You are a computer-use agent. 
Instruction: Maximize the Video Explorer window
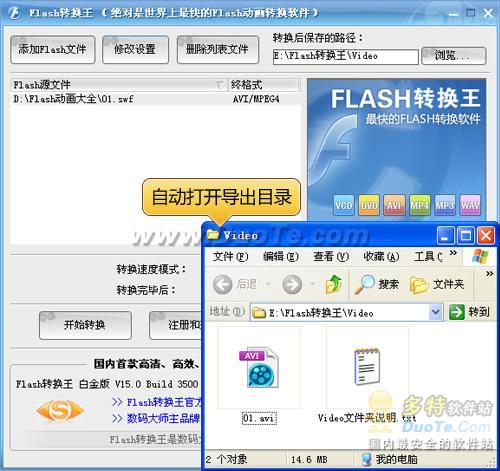(466, 236)
